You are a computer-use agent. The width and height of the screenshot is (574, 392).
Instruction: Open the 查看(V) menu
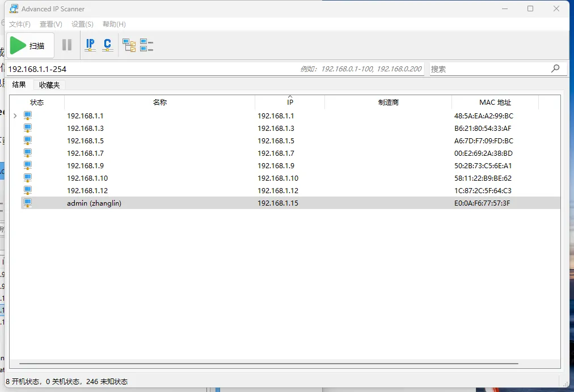[51, 24]
